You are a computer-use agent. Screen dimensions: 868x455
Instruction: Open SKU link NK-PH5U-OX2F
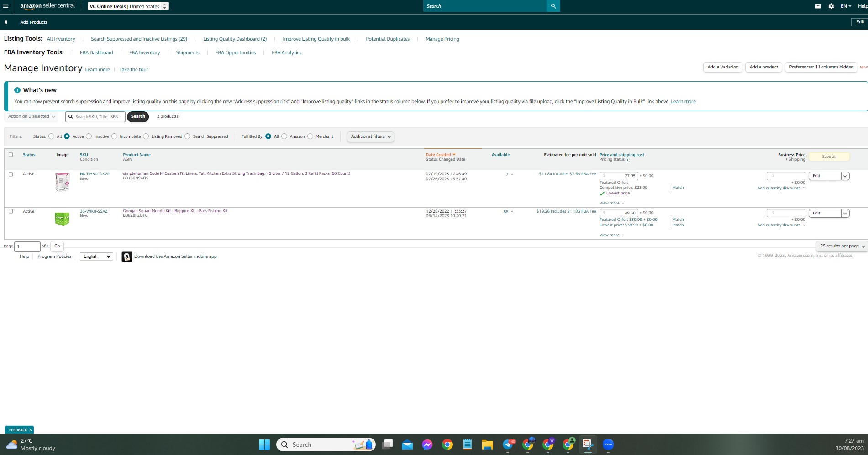click(x=95, y=174)
